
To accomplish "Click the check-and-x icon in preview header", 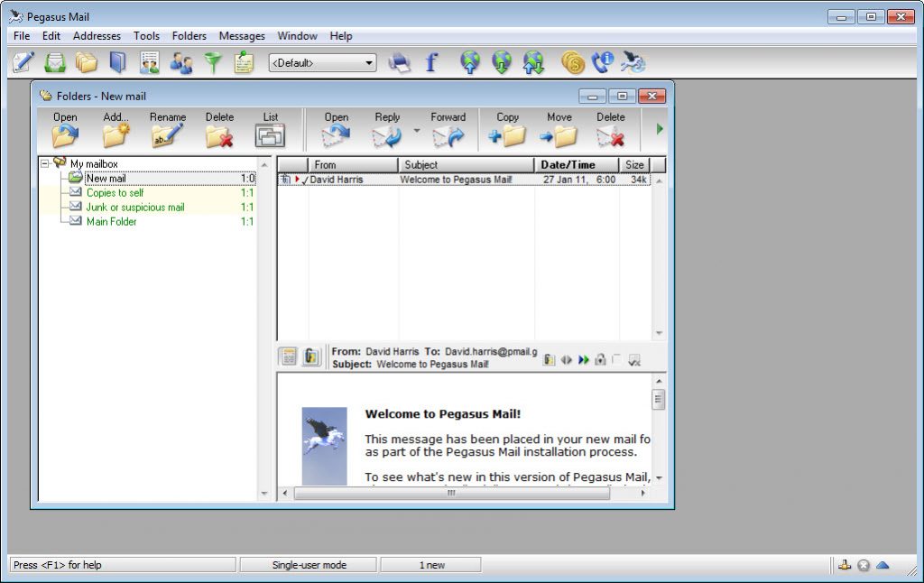I will pyautogui.click(x=634, y=360).
